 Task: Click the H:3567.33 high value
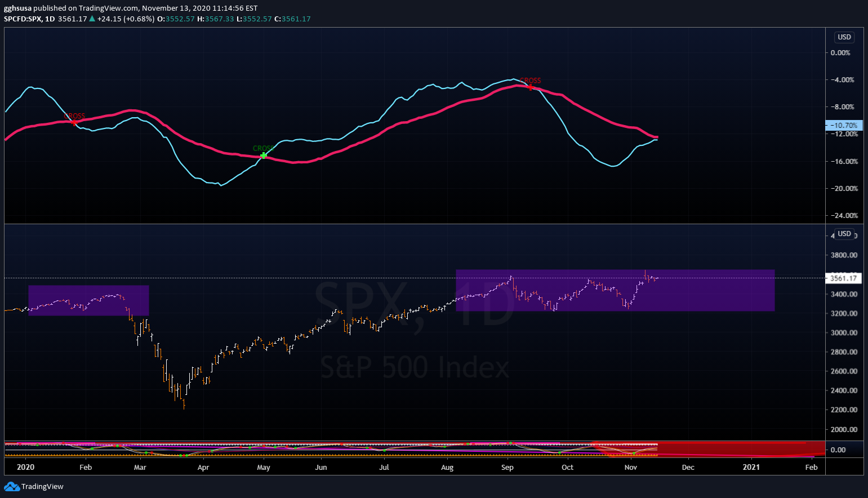215,19
